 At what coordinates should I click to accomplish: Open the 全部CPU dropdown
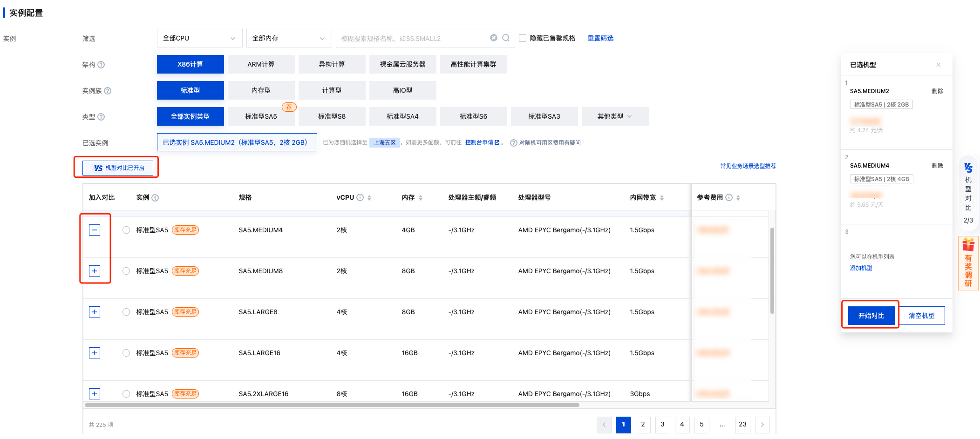click(x=199, y=38)
